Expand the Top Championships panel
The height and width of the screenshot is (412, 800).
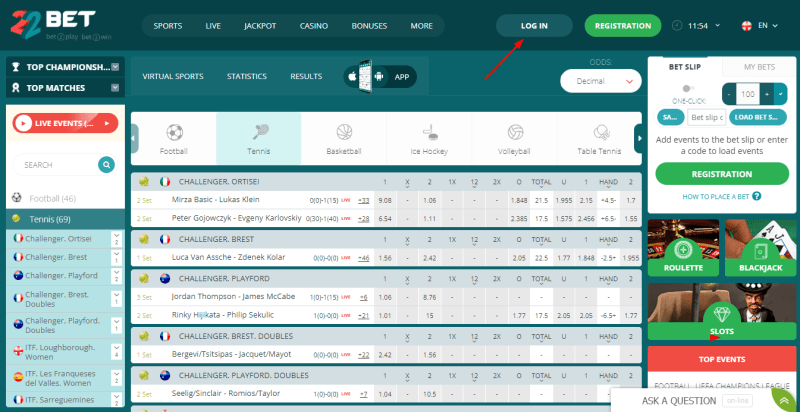tap(115, 67)
